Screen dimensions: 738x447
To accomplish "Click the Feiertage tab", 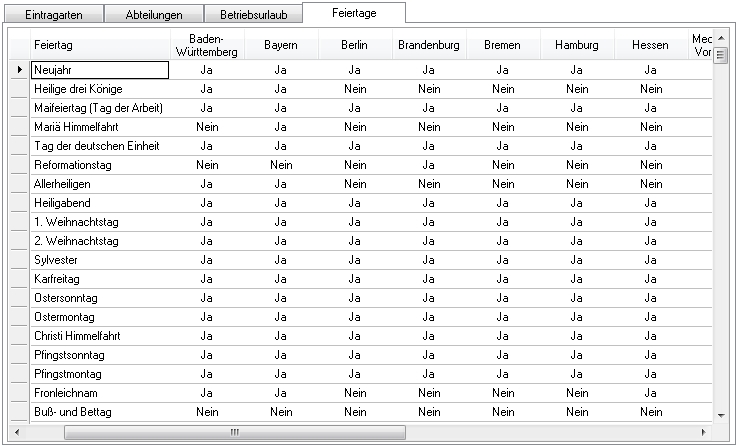I will pyautogui.click(x=355, y=14).
